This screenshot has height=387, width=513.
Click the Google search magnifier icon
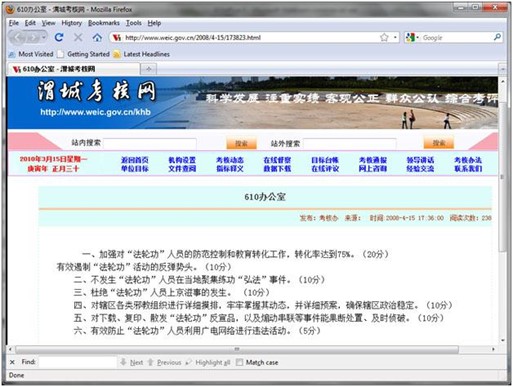pos(497,37)
